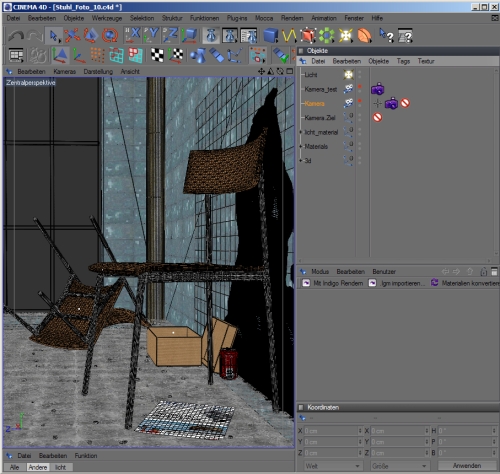Click the viewport maximize toggle icon
This screenshot has height=474, width=500.
click(x=290, y=71)
